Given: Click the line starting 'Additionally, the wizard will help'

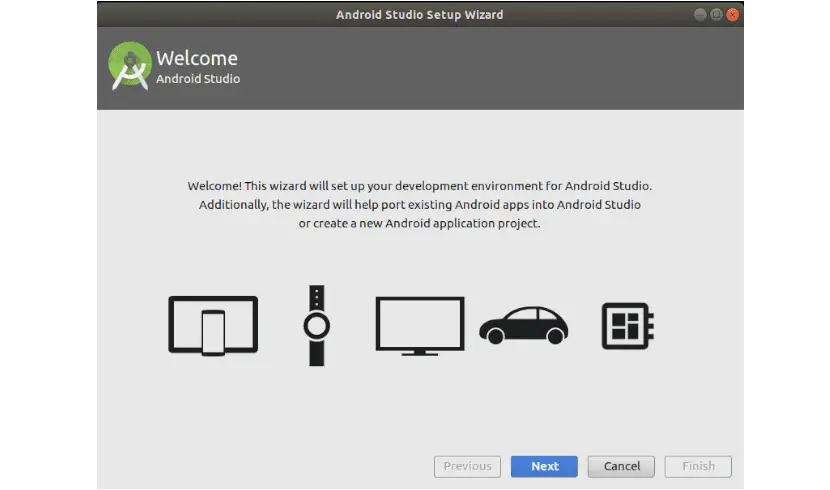Looking at the screenshot, I should (420, 205).
